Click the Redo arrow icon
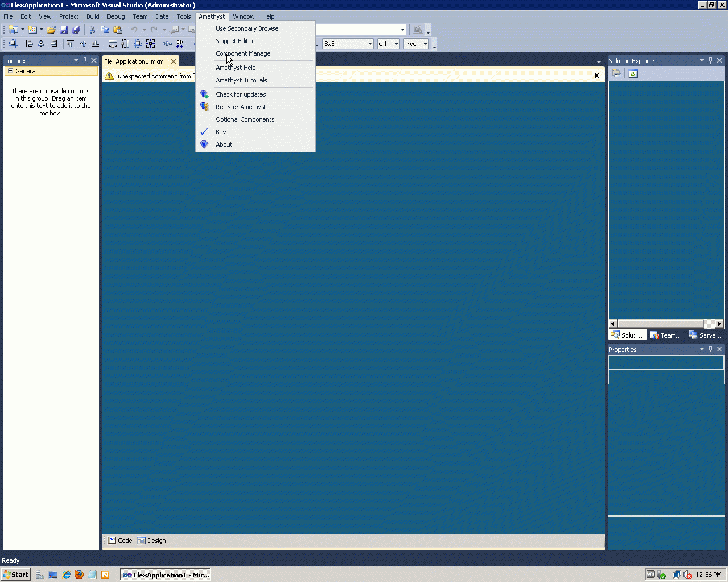 pos(154,30)
